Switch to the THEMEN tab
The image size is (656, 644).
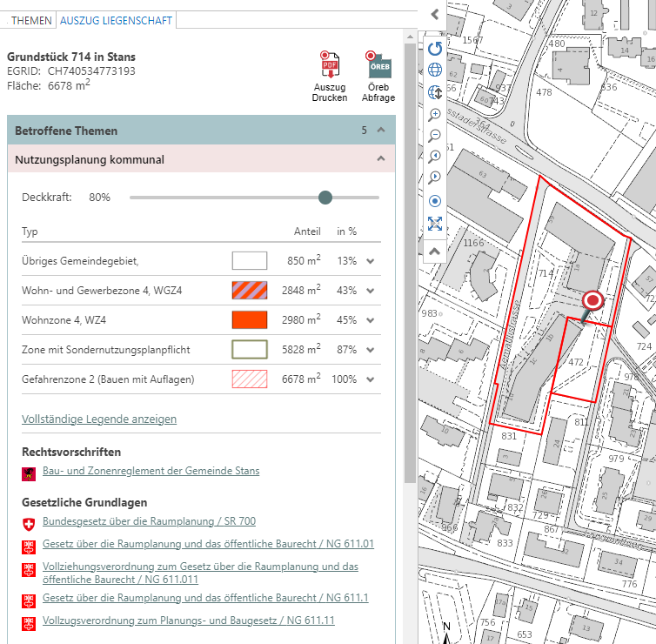pos(30,20)
